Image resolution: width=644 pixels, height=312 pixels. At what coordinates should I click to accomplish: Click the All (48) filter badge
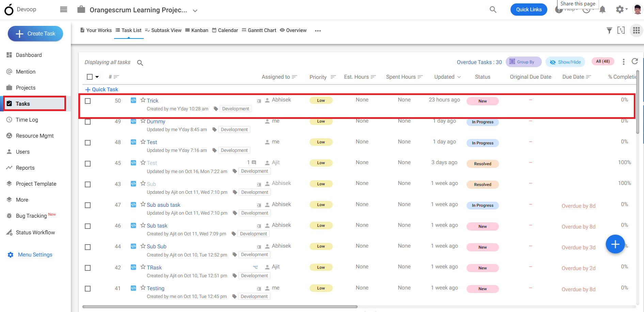603,61
